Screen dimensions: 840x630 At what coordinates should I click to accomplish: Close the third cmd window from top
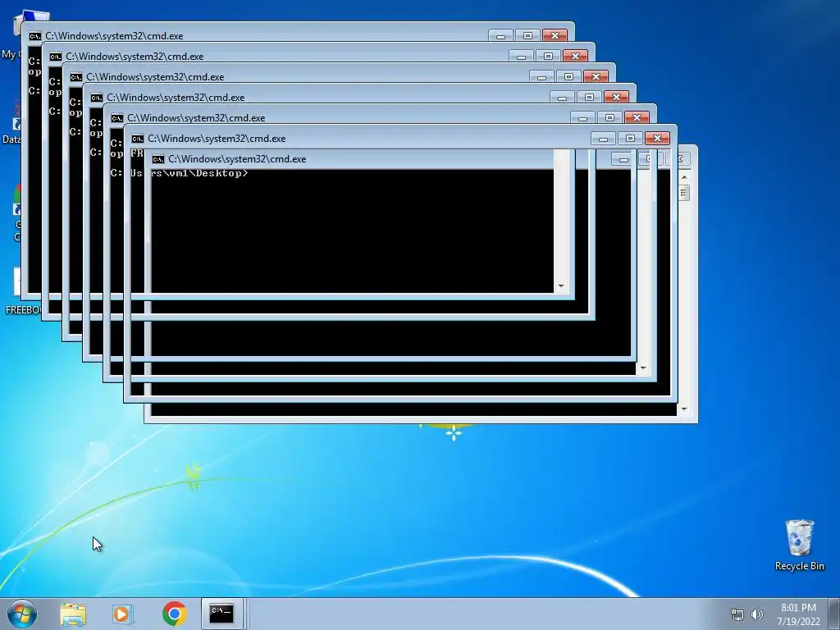[x=596, y=77]
